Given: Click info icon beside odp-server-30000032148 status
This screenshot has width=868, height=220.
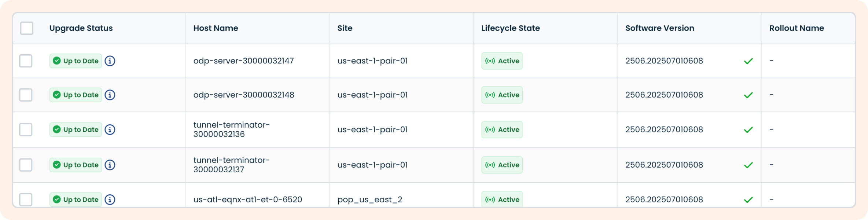Looking at the screenshot, I should [110, 95].
